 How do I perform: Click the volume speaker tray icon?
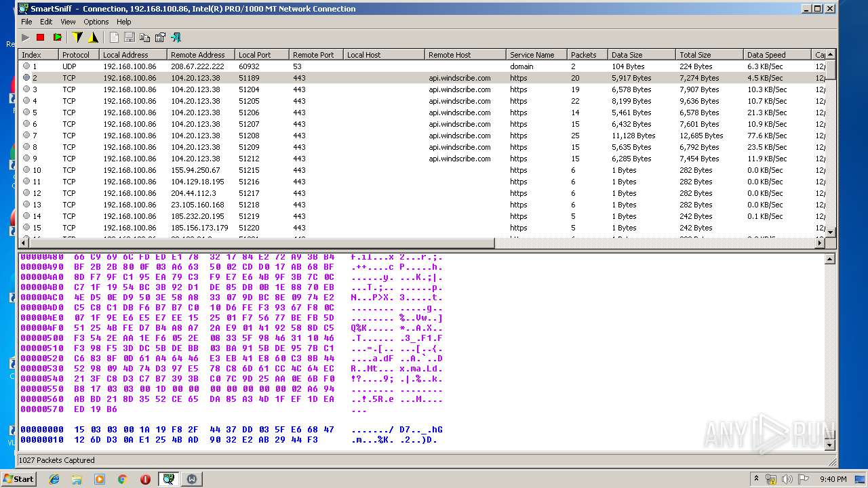click(787, 479)
